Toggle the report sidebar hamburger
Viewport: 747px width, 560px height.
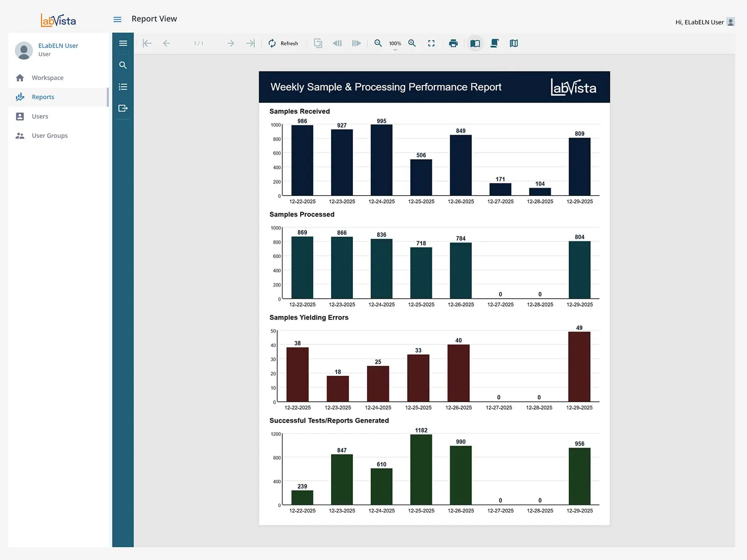(123, 43)
